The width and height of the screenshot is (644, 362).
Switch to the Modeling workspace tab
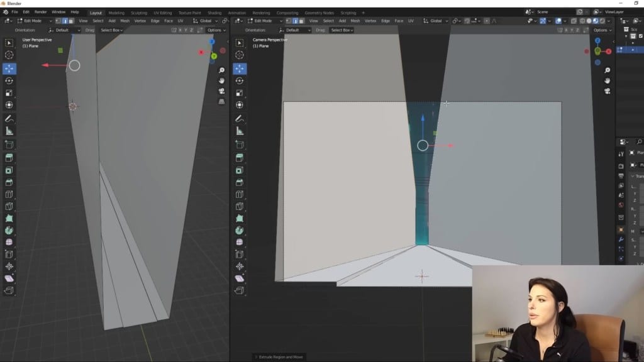click(116, 13)
